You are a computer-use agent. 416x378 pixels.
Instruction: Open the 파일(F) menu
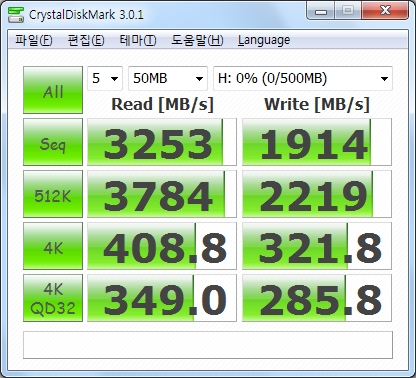pos(34,40)
